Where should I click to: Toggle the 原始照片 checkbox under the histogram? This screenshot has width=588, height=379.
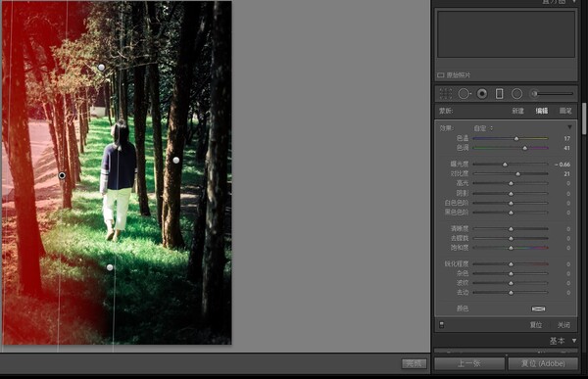tap(441, 75)
